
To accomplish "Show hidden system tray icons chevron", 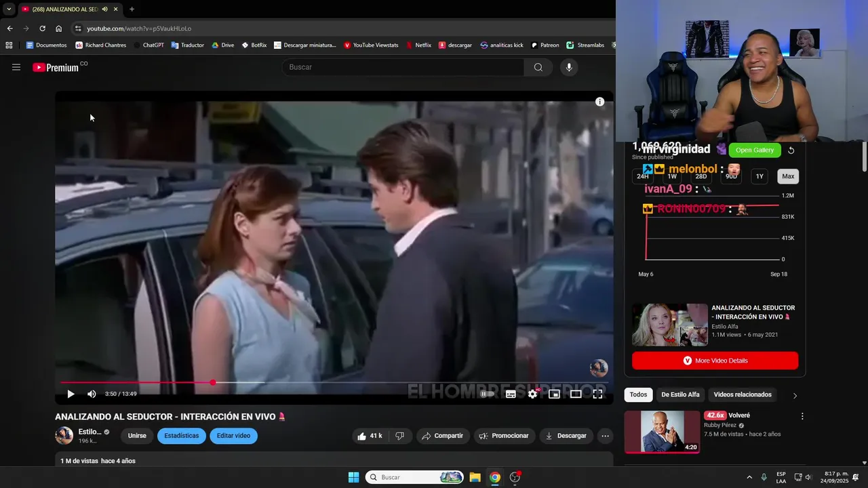I will [749, 477].
